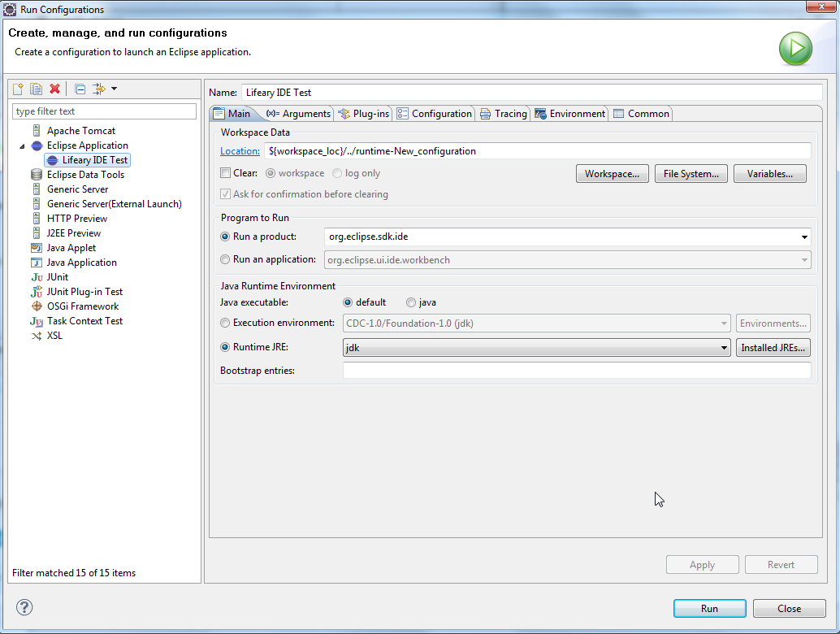Expand the Runtime JRE combo box
The image size is (840, 634).
[724, 348]
